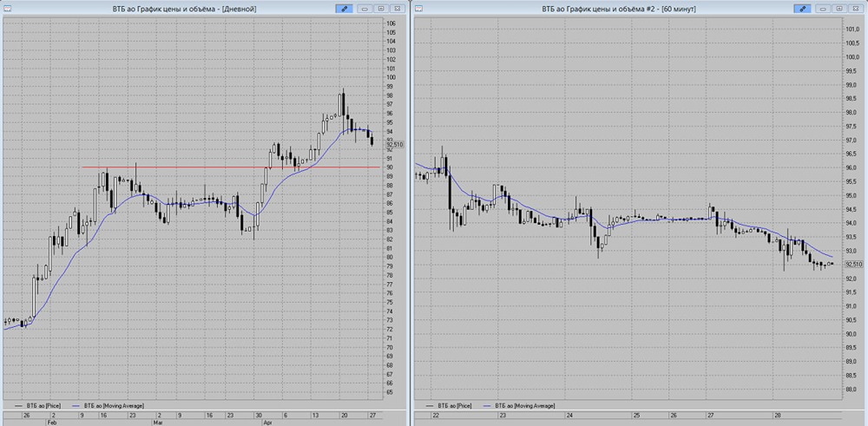
Task: Click the title 'ВТБ ао График цены и объёма #2 - [60 минут]'
Action: (x=619, y=9)
